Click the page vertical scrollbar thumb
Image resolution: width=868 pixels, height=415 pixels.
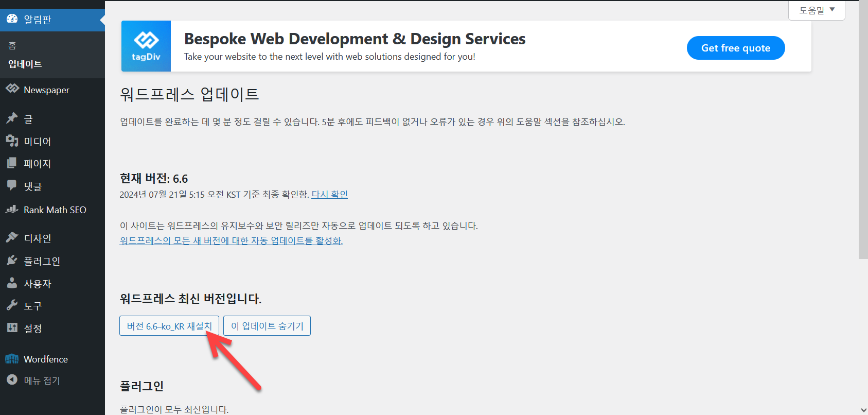click(863, 129)
